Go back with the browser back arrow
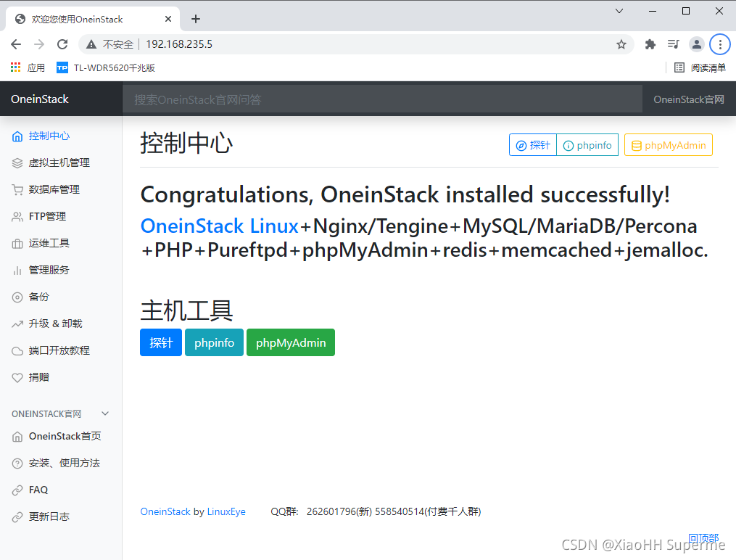 pyautogui.click(x=16, y=44)
